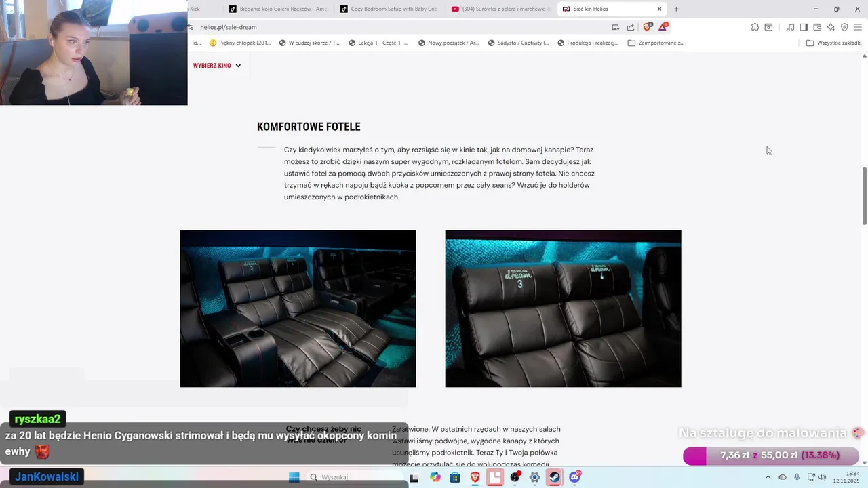Open the Extensions puzzle icon

pos(755,27)
